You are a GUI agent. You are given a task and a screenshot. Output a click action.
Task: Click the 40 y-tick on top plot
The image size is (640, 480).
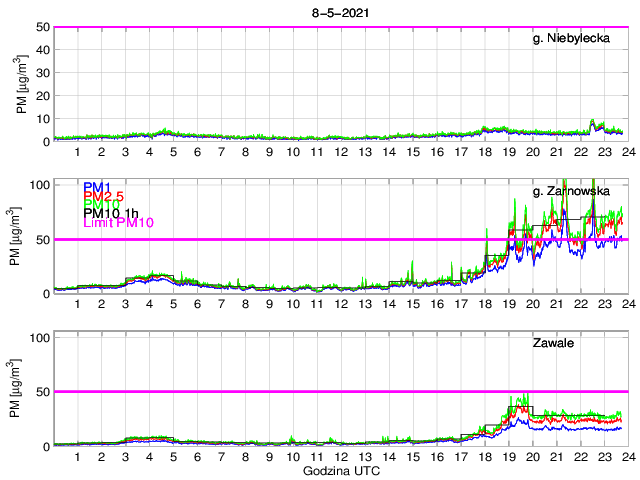tap(42, 50)
